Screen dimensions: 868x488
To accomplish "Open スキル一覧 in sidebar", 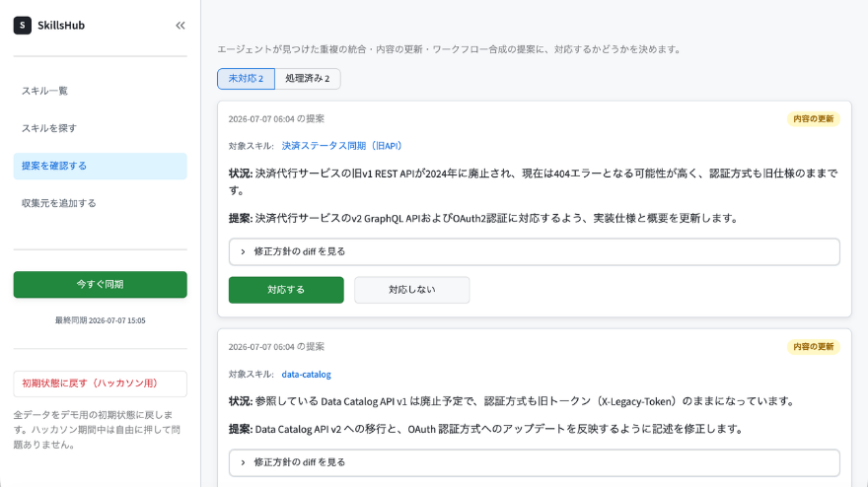I will coord(101,91).
